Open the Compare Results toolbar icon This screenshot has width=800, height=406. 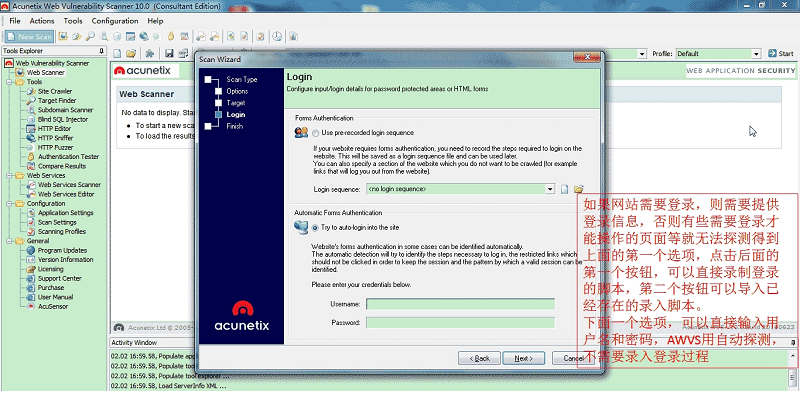[x=184, y=37]
